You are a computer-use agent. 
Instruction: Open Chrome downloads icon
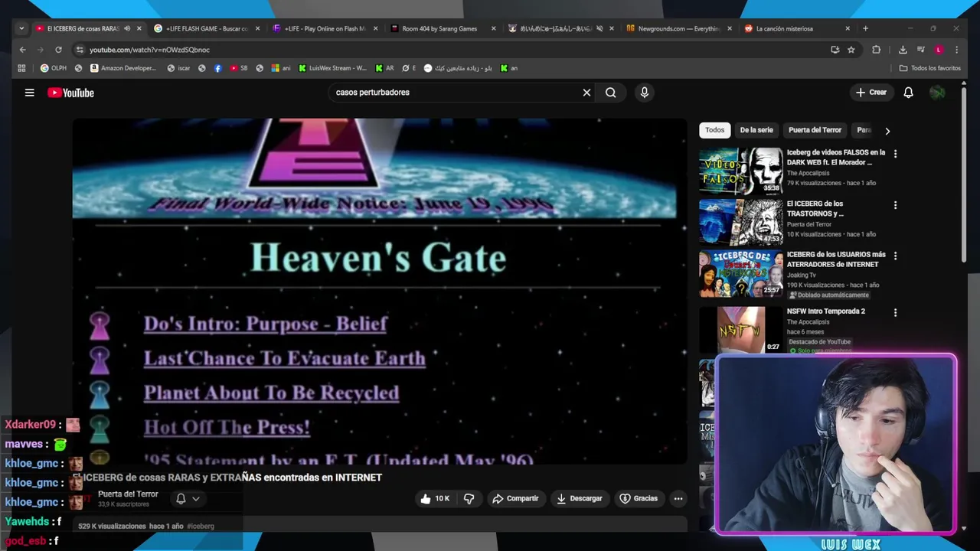pos(903,50)
